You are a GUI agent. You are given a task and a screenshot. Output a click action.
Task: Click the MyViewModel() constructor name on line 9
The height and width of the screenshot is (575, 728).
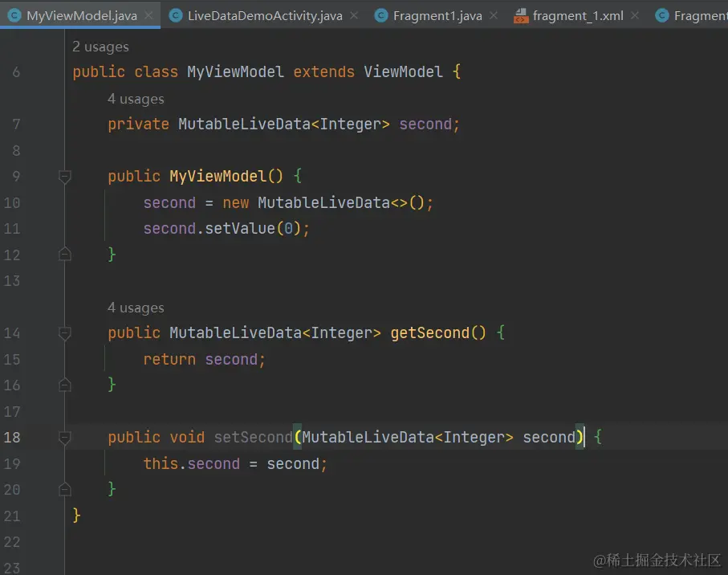click(x=218, y=177)
